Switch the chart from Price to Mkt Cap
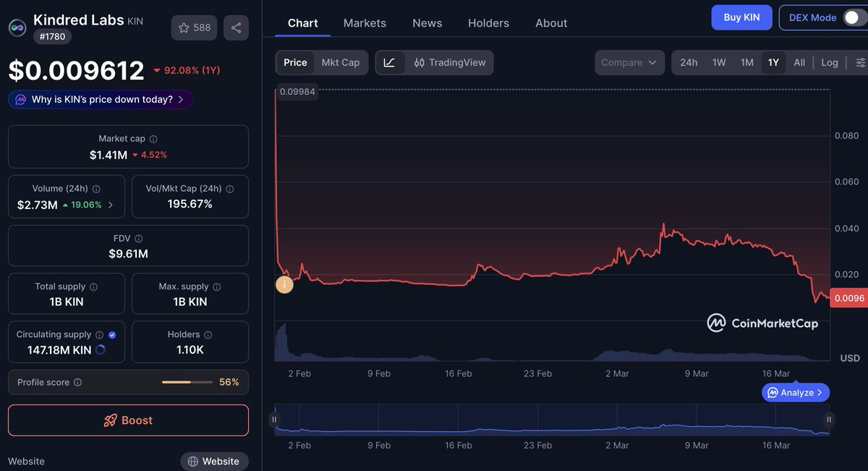Image resolution: width=868 pixels, height=471 pixels. click(341, 62)
